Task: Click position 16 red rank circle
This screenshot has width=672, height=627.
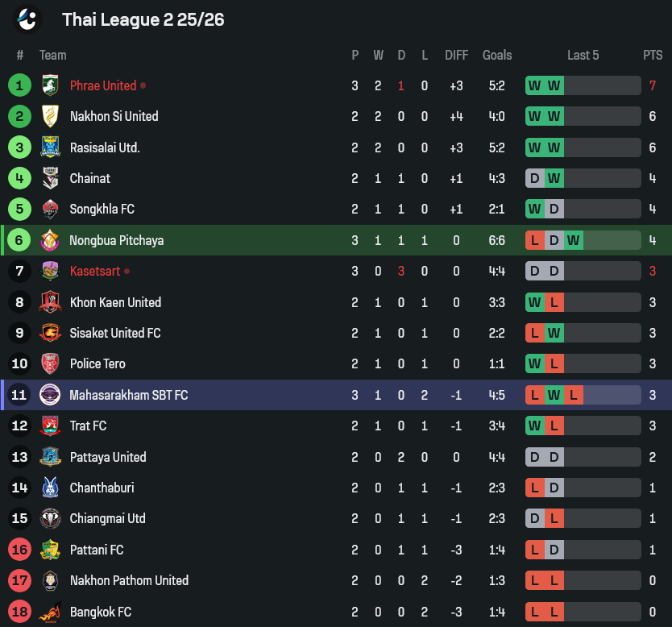Action: click(x=19, y=550)
